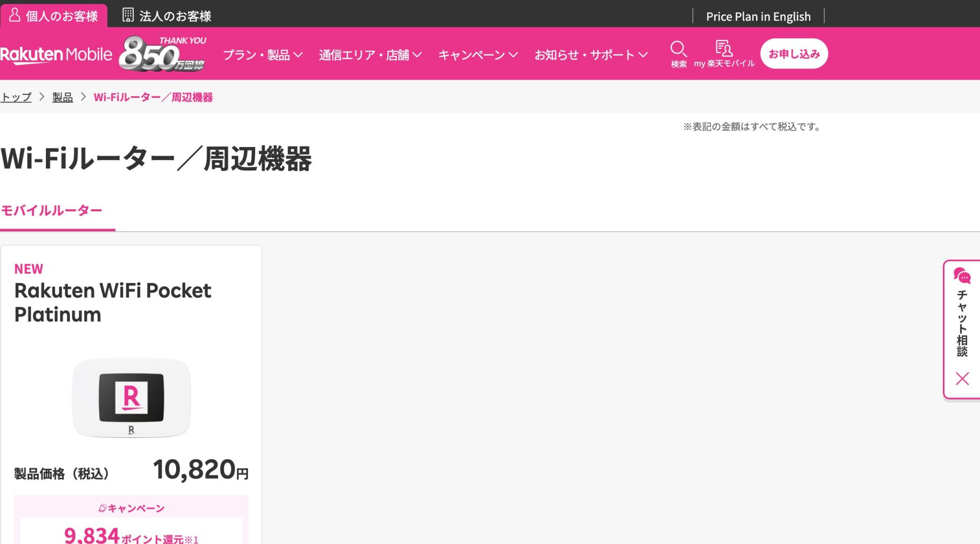Open my 楽天モバイル account icon
Viewport: 980px width, 544px height.
[724, 54]
